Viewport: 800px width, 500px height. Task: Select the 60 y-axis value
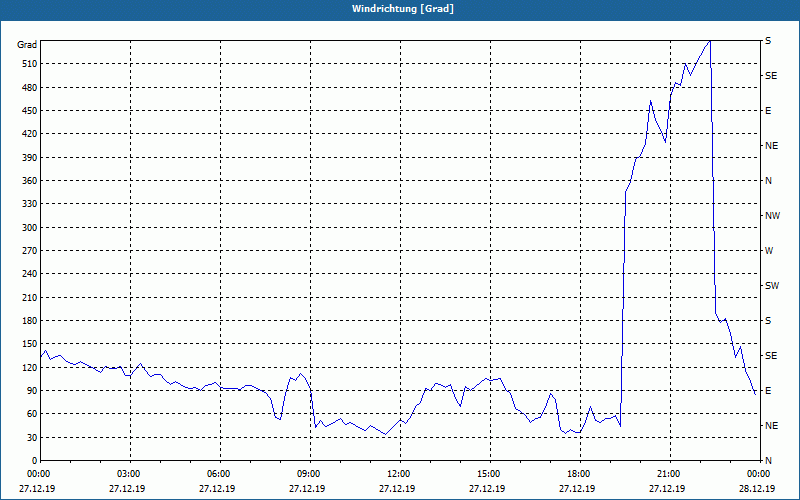(x=31, y=414)
